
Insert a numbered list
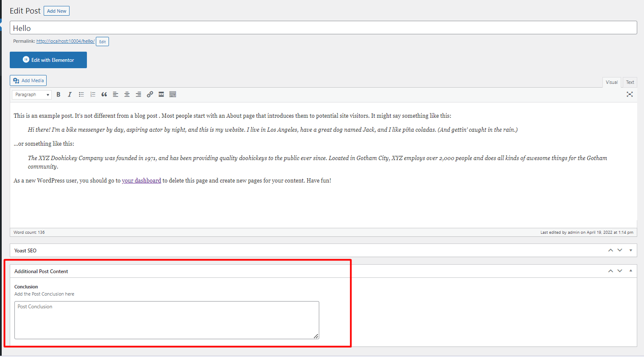[x=92, y=94]
